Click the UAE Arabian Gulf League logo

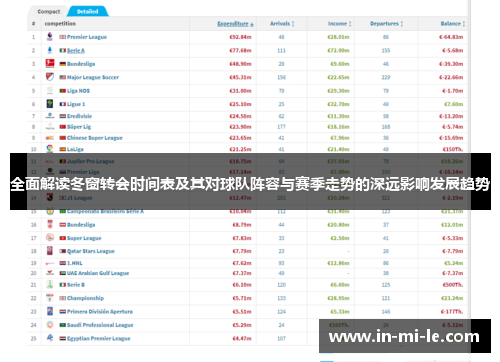click(x=50, y=273)
